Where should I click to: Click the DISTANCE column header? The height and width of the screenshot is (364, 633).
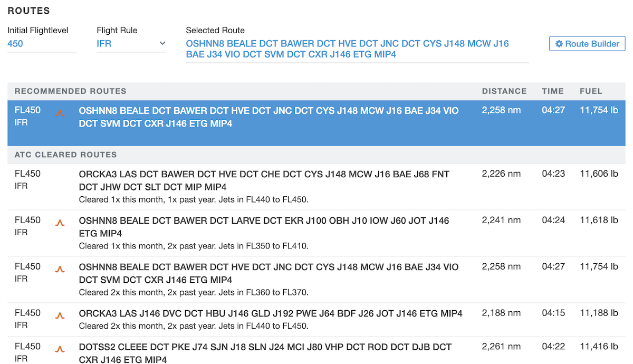(x=504, y=91)
